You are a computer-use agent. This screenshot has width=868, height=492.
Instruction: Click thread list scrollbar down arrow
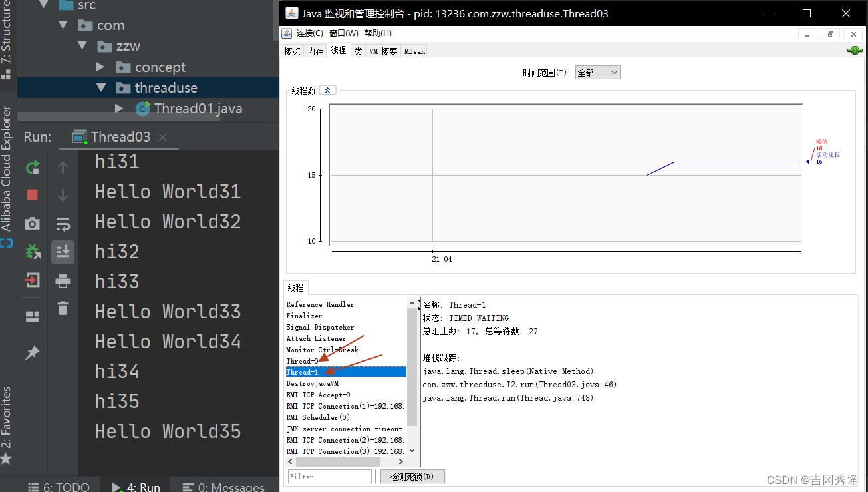(412, 450)
